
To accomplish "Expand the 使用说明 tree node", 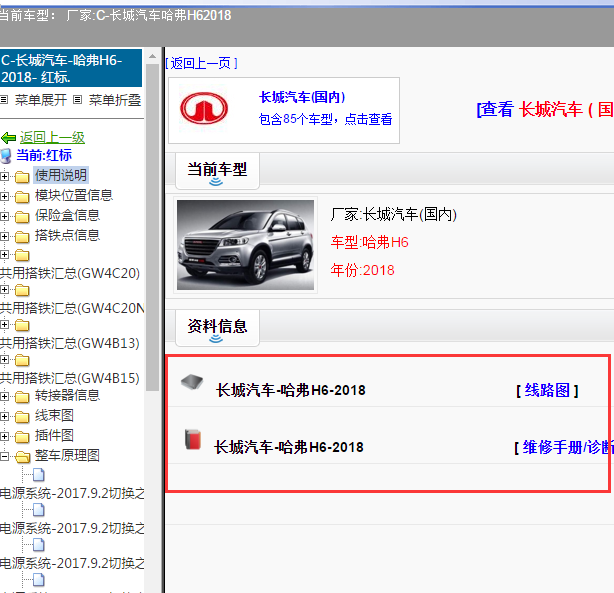I will [x=4, y=177].
